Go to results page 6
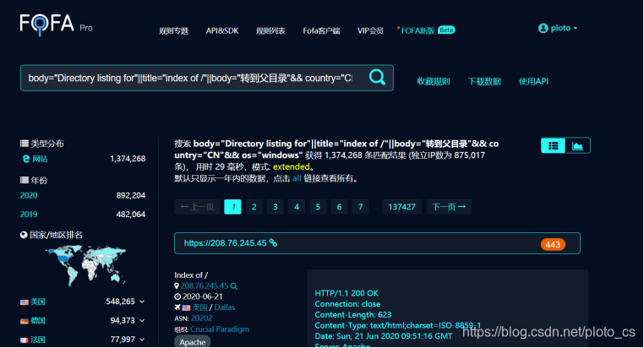 pos(339,207)
